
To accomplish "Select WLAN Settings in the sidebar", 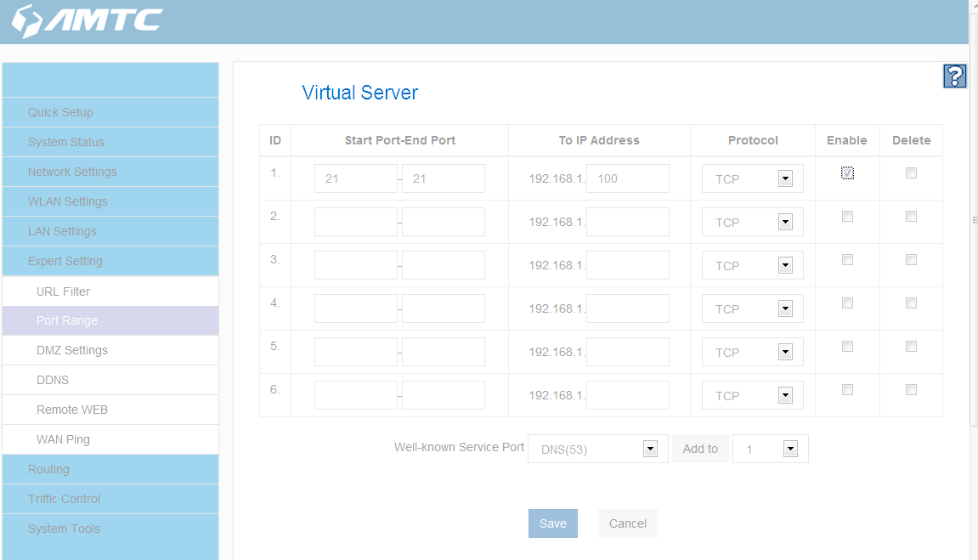I will (110, 201).
